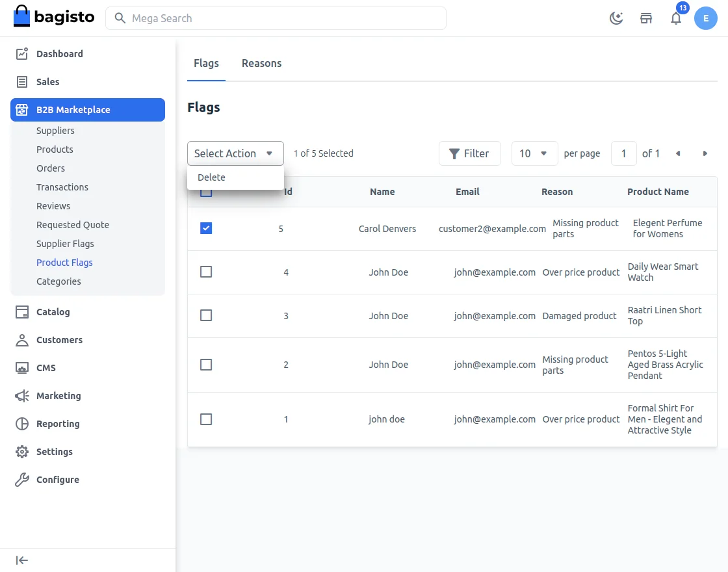728x572 pixels.
Task: Collapse the sidebar using arrow icon
Action: pos(22,560)
